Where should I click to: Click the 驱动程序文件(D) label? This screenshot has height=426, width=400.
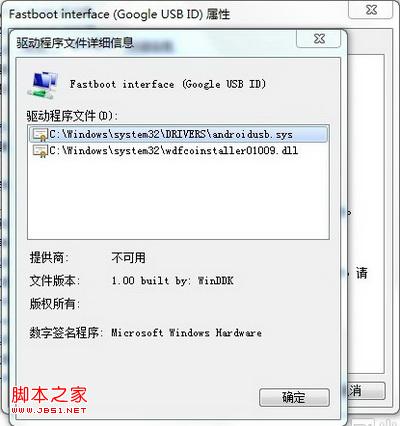(72, 116)
